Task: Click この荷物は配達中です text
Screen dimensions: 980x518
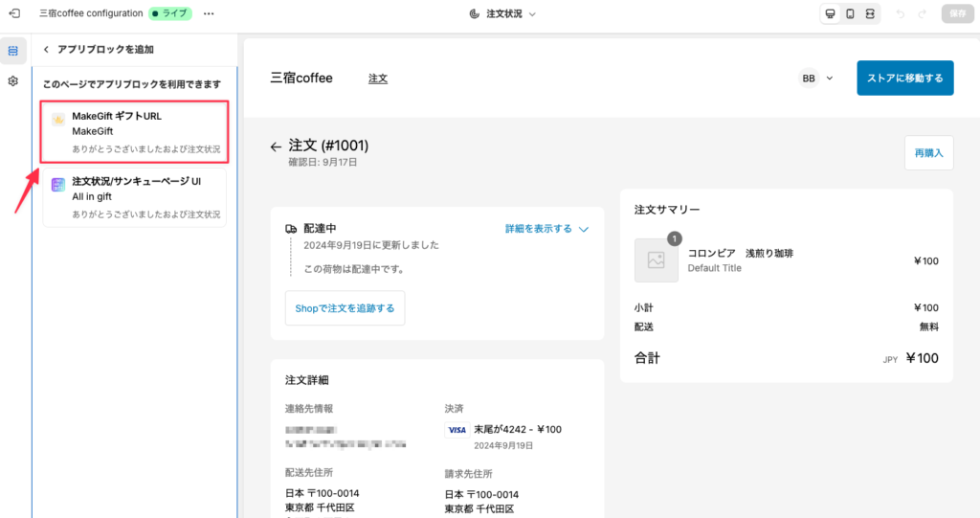Action: [355, 269]
